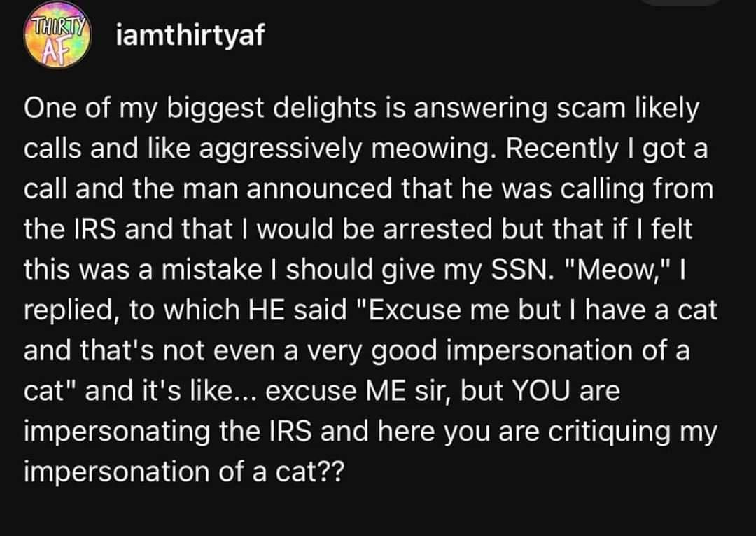
Task: Click the word "delights" in first line
Action: pos(325,108)
